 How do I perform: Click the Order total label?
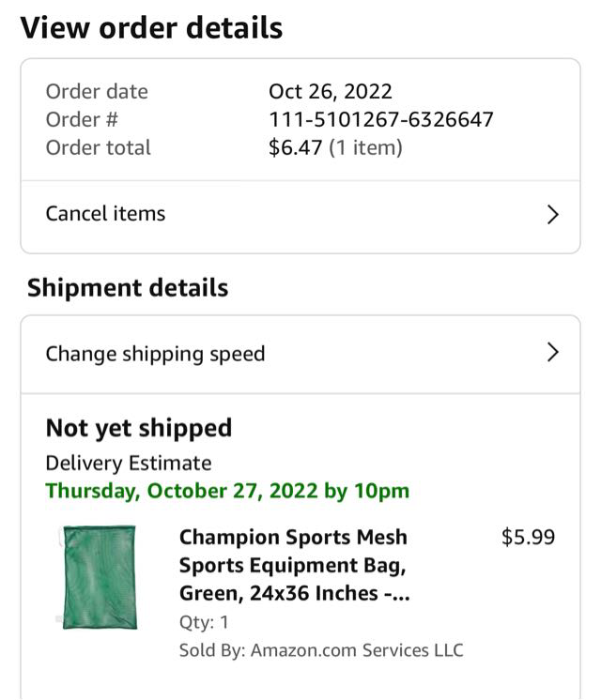tap(98, 147)
